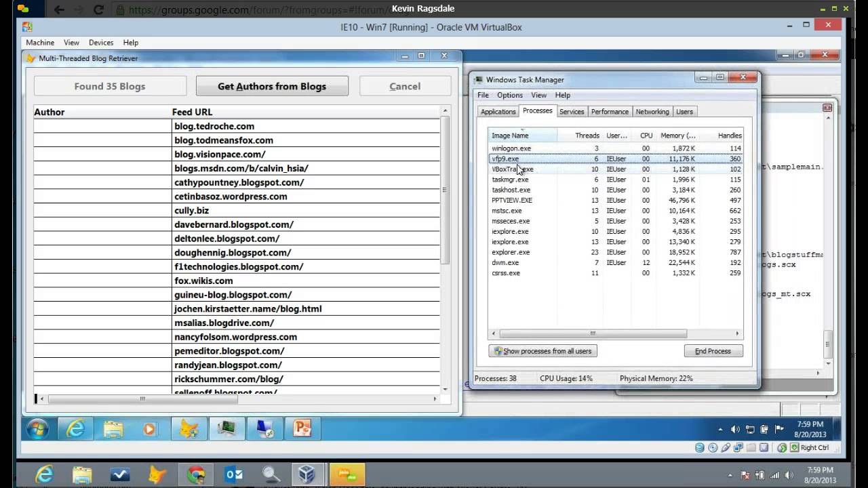Select fox.wikis.com feed row

pyautogui.click(x=237, y=281)
